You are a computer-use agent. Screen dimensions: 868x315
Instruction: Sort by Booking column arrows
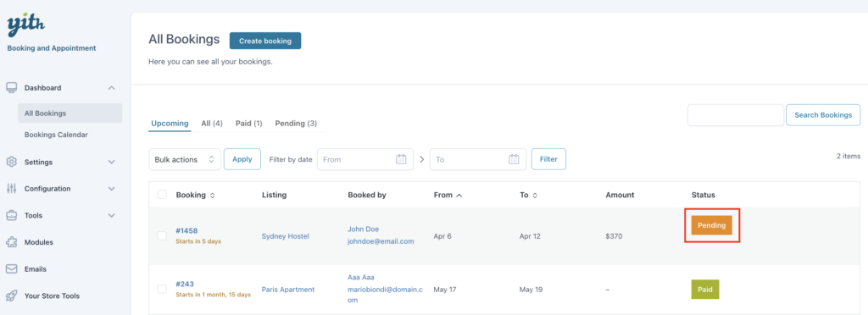[213, 195]
